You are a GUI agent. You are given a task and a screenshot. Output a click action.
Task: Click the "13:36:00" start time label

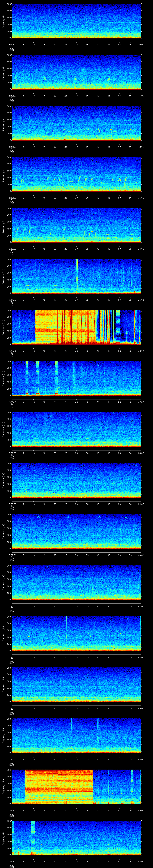click(12, 402)
